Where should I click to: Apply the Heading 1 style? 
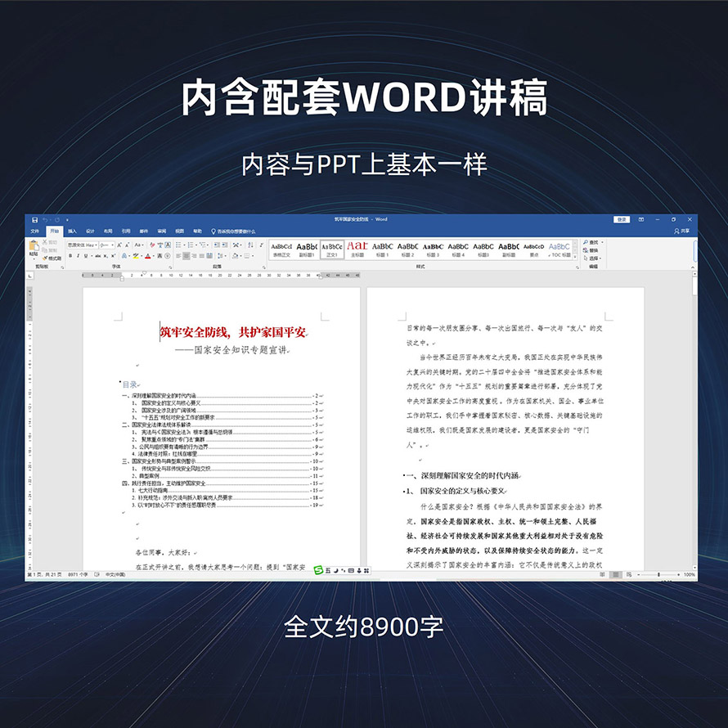(x=382, y=248)
